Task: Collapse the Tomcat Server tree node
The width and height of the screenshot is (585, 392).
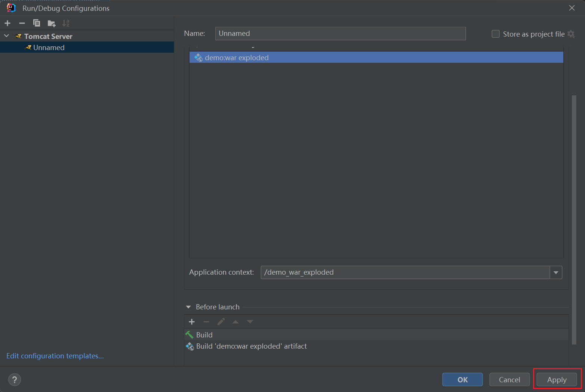Action: (6, 36)
